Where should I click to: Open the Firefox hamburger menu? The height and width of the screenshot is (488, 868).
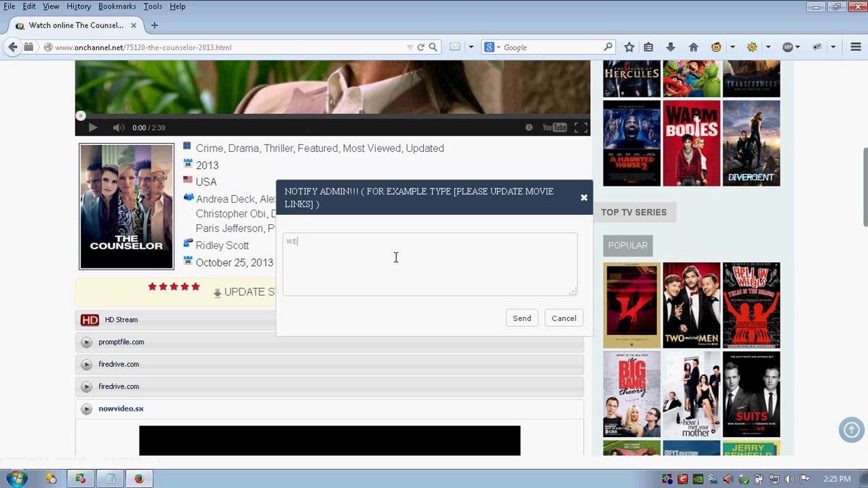pos(855,47)
